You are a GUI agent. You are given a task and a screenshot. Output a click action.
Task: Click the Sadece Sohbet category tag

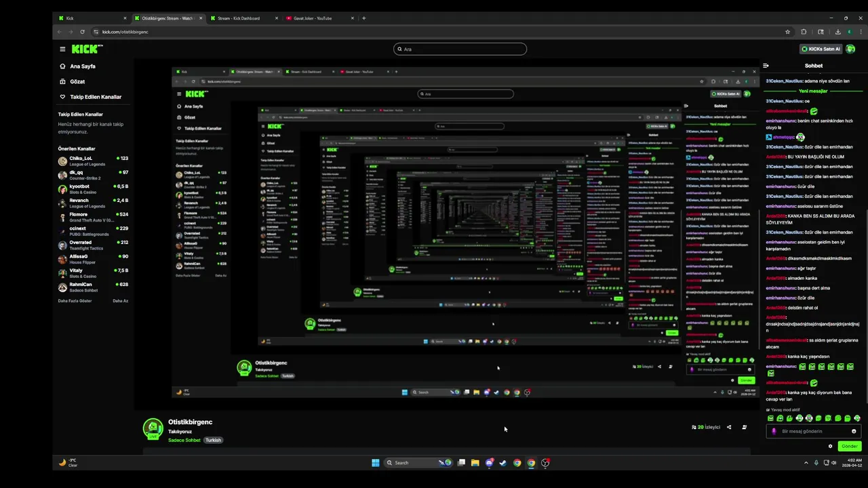click(184, 440)
